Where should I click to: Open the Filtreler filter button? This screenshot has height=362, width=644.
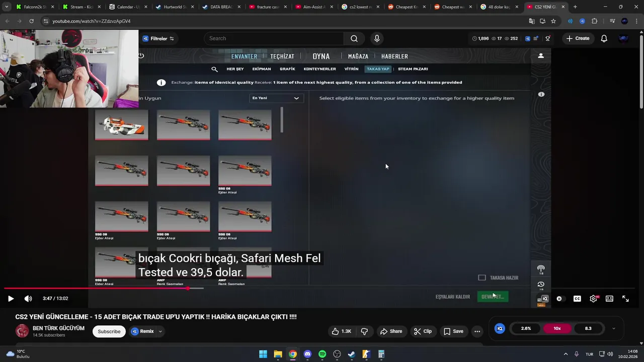point(158,39)
